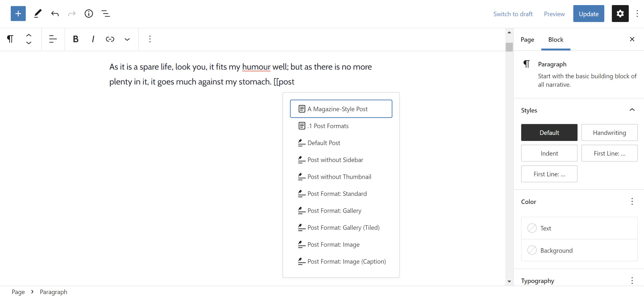
Task: Click the Undo arrow icon
Action: point(55,13)
